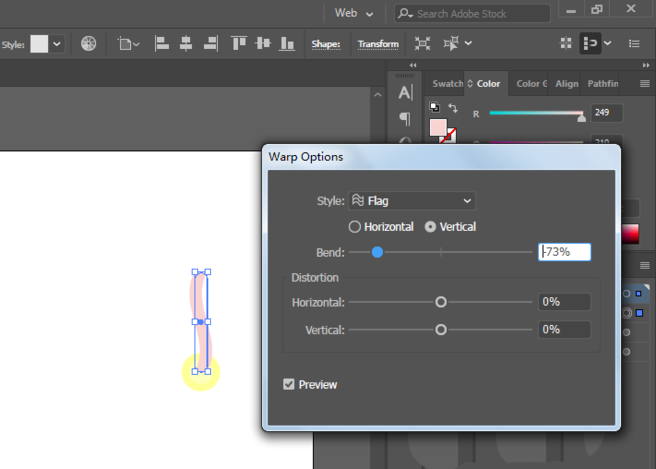
Task: Uncheck the Preview checkbox
Action: click(289, 384)
